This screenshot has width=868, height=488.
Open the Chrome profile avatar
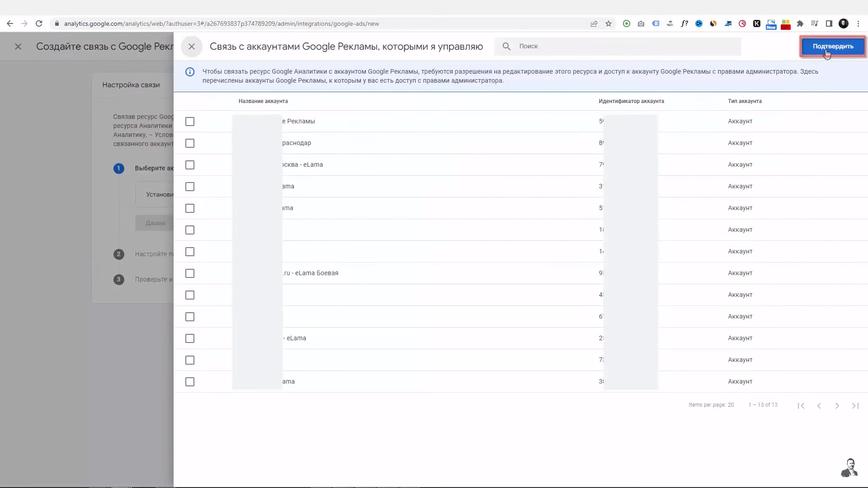pyautogui.click(x=844, y=23)
